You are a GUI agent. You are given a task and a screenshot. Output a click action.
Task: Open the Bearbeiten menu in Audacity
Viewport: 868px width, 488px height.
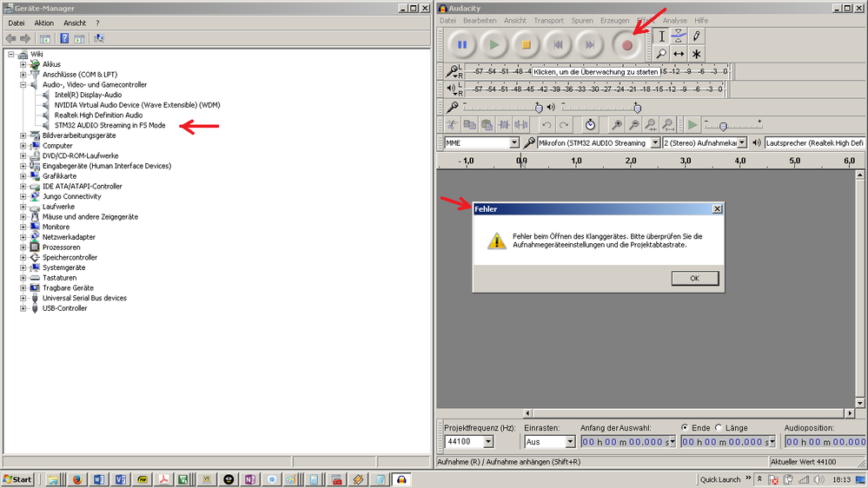pyautogui.click(x=480, y=21)
